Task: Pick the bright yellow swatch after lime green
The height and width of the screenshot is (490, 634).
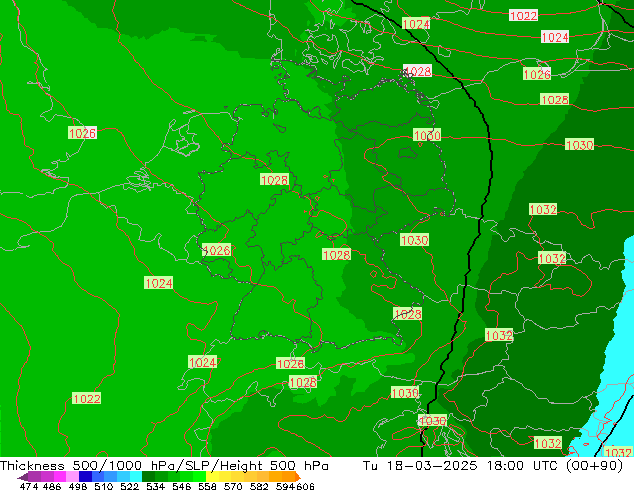Action: (x=212, y=477)
